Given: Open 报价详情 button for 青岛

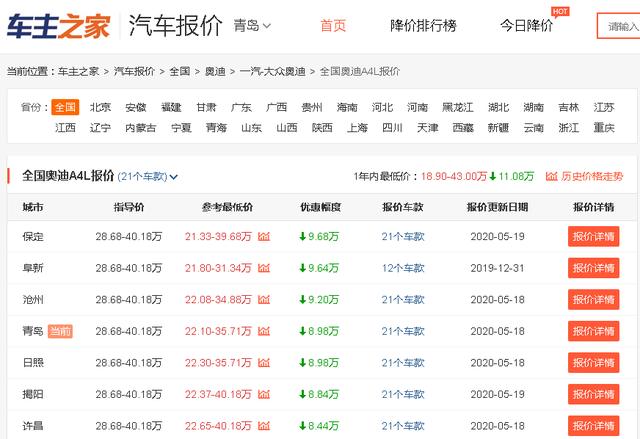Looking at the screenshot, I should [593, 331].
